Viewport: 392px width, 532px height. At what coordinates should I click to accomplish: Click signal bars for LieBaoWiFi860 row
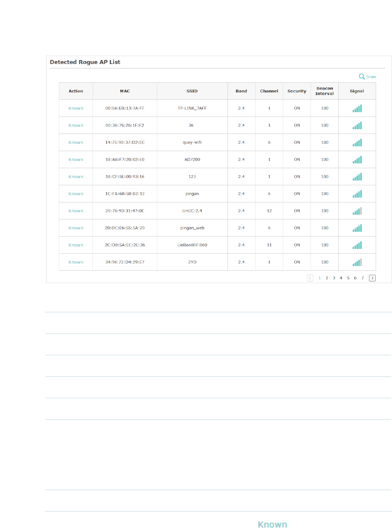pyautogui.click(x=357, y=245)
